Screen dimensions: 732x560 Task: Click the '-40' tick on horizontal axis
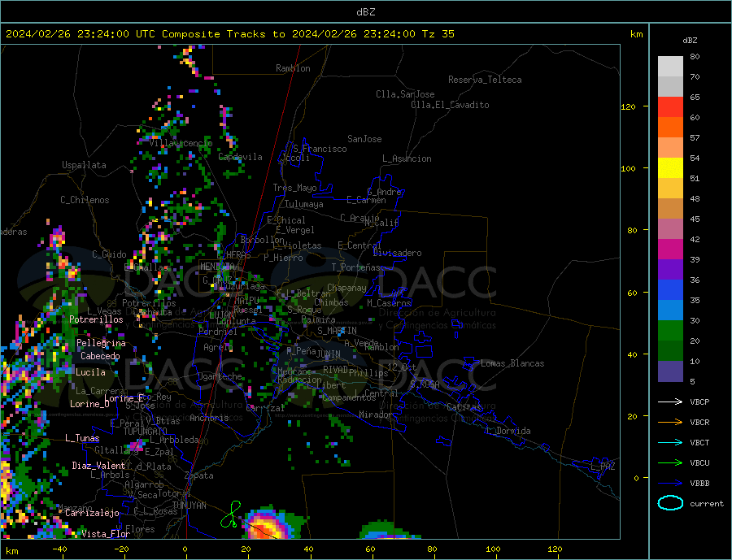point(59,549)
